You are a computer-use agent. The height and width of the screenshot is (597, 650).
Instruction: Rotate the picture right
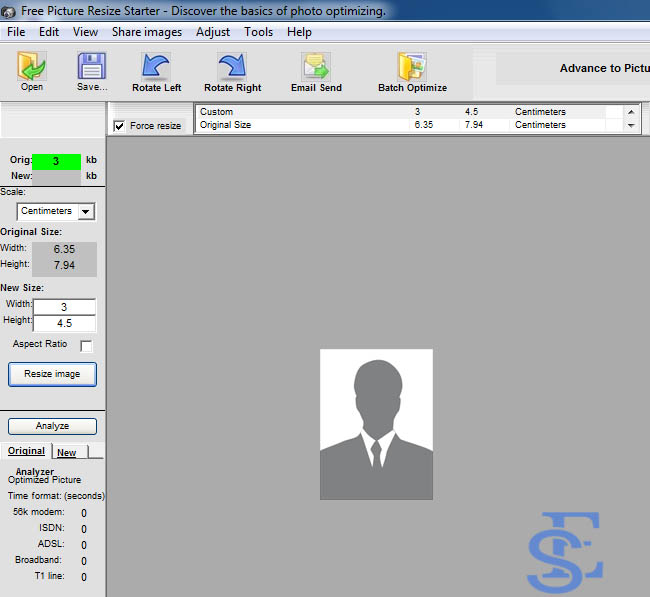click(x=231, y=67)
